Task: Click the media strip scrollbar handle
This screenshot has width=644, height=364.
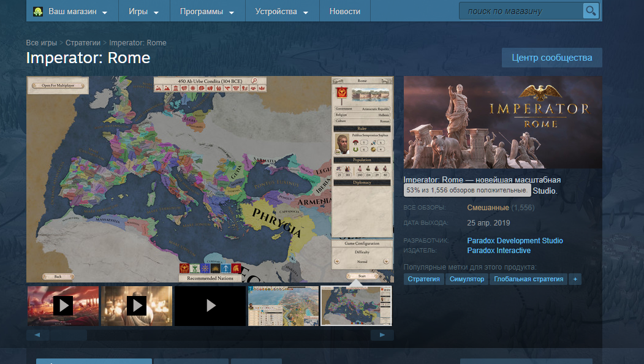Action: click(68, 335)
